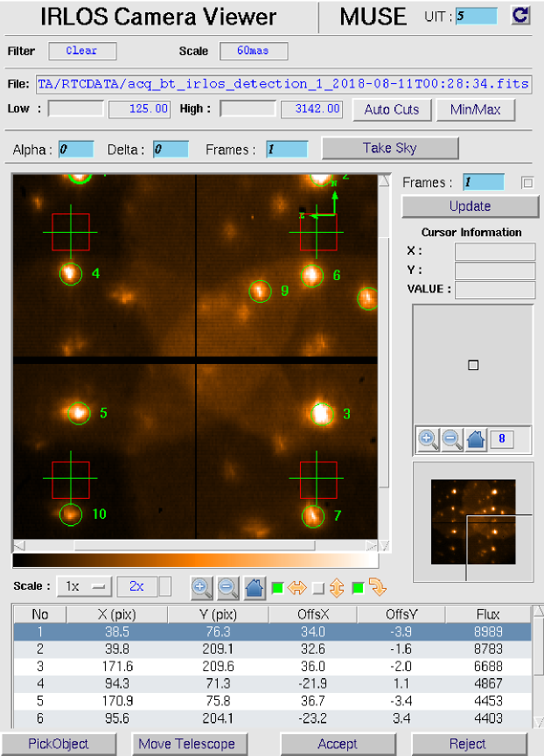Open the 1x Scale dropdown
The image size is (544, 756).
[x=84, y=586]
